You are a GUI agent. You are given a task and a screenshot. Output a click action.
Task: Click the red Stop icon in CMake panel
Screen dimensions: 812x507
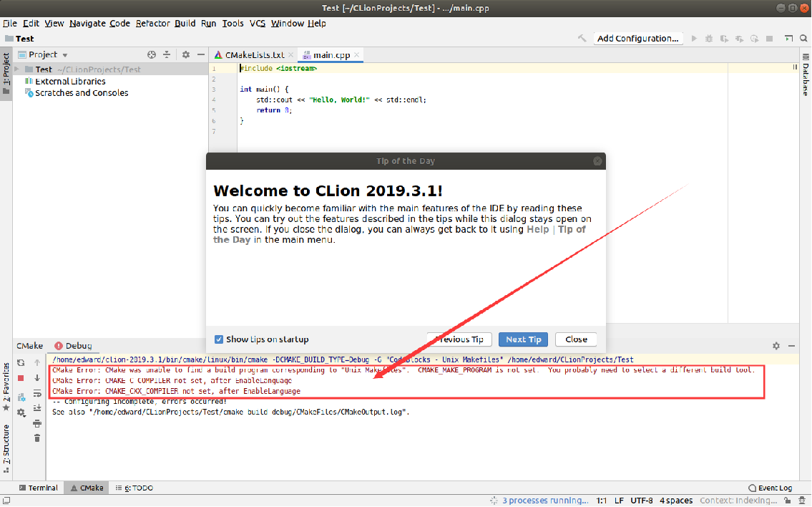pyautogui.click(x=21, y=378)
